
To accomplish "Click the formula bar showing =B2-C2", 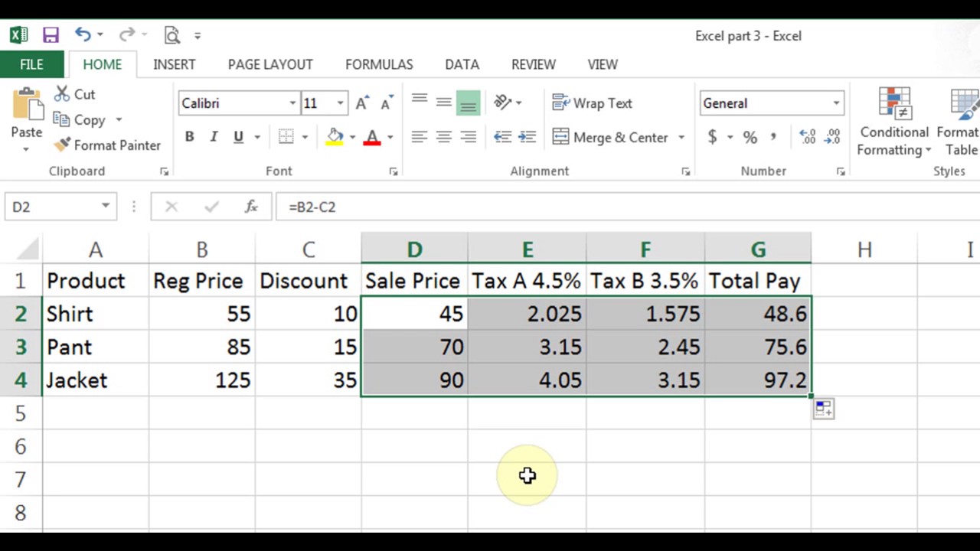I will (x=628, y=207).
